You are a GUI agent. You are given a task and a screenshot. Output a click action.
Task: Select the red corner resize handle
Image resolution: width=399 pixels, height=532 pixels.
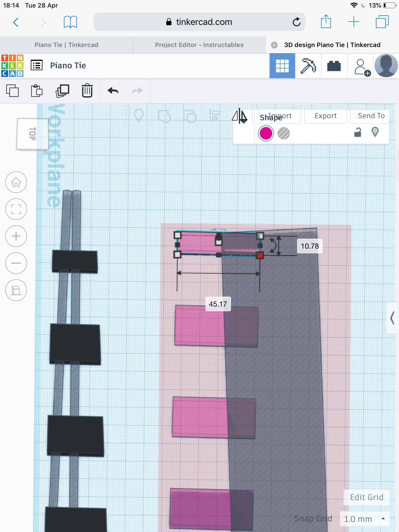pyautogui.click(x=260, y=255)
